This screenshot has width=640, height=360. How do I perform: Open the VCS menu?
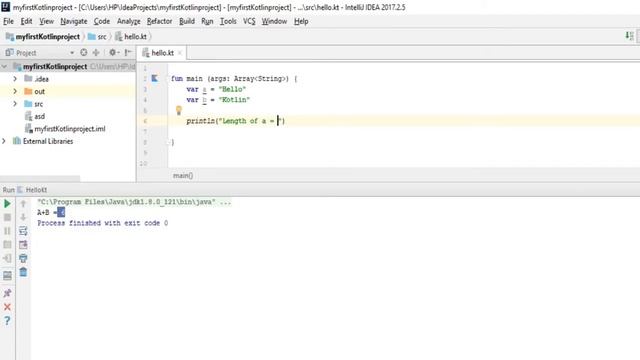pos(249,21)
